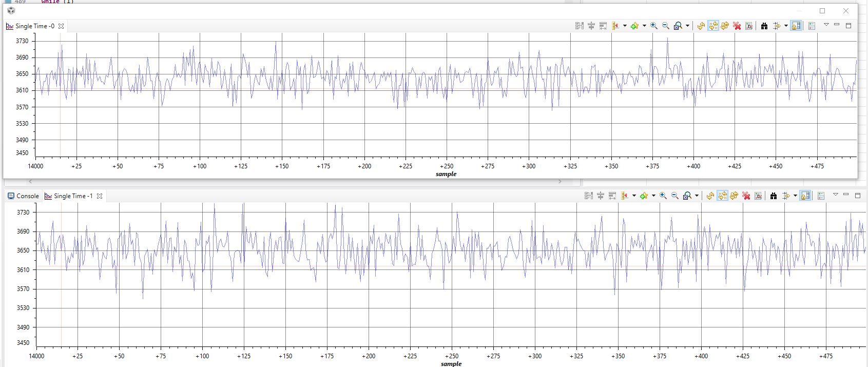Click the red X icon in Single Time -0 toolbar
This screenshot has width=868, height=367.
click(x=737, y=26)
